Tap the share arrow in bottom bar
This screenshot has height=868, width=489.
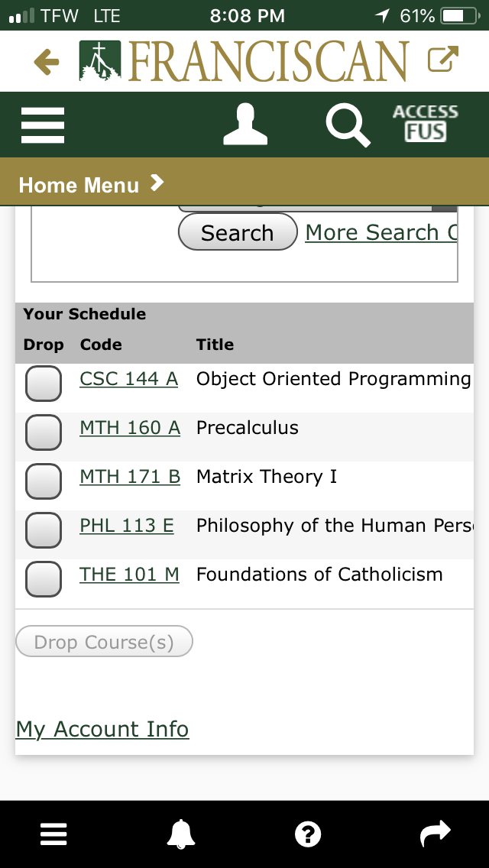(x=436, y=834)
